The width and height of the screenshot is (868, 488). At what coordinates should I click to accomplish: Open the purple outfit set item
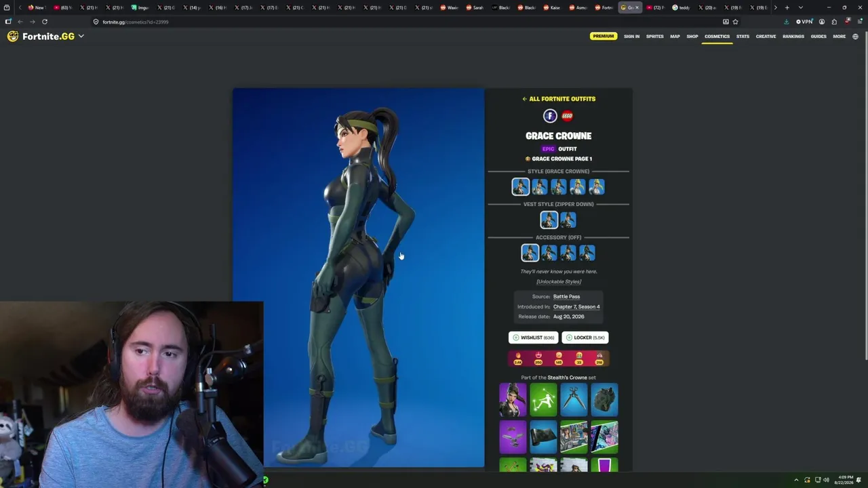[x=513, y=400]
